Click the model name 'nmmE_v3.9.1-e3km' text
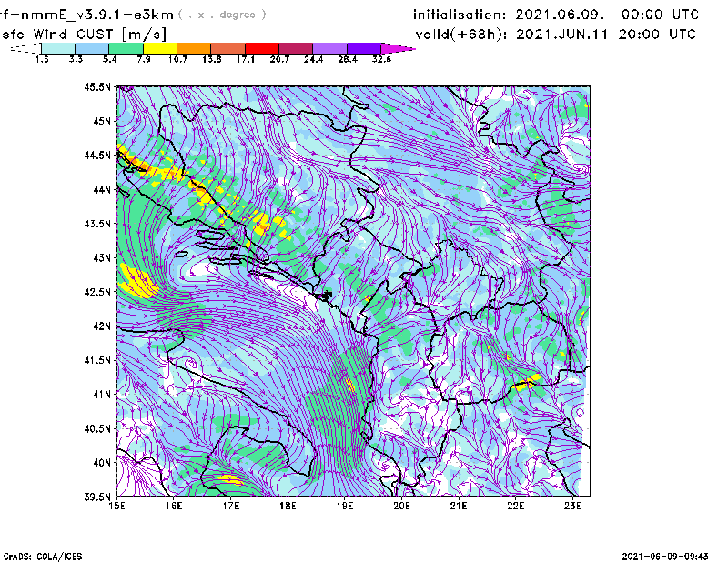This screenshot has width=728, height=562. point(97,15)
